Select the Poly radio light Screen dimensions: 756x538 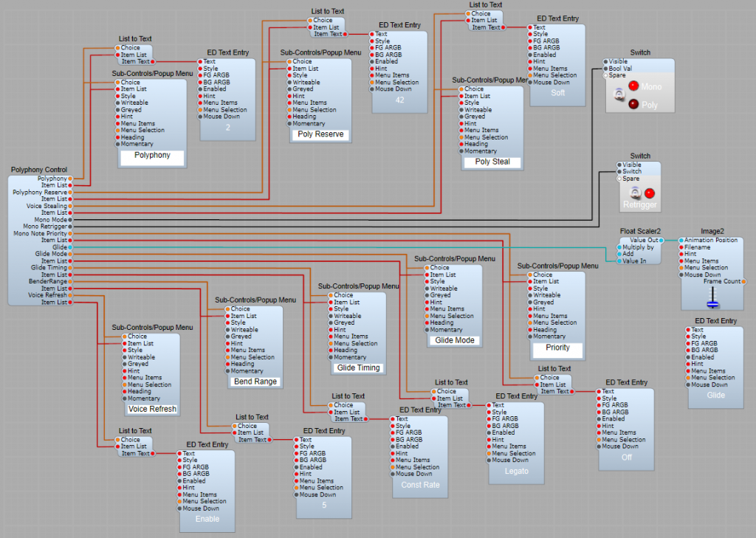coord(633,105)
